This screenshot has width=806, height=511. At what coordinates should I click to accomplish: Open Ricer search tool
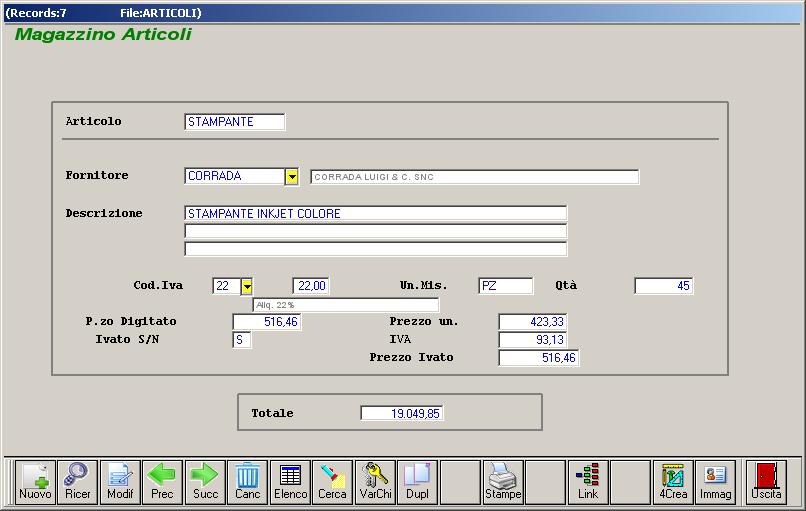(77, 482)
